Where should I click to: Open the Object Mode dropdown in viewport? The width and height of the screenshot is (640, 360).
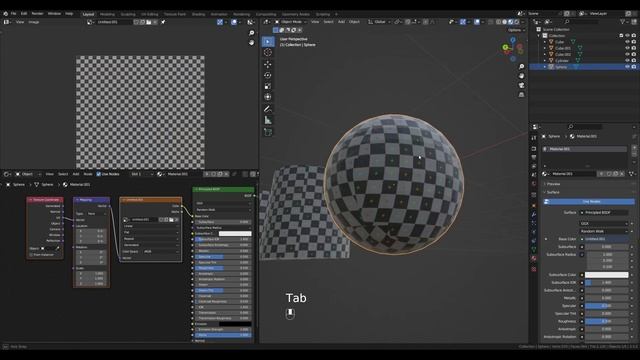(x=291, y=22)
